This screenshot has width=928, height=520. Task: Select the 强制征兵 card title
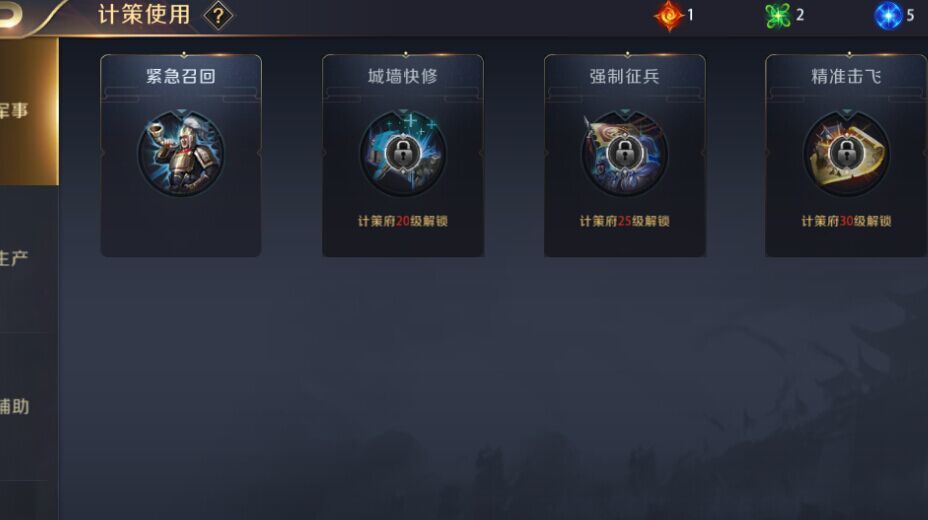624,76
